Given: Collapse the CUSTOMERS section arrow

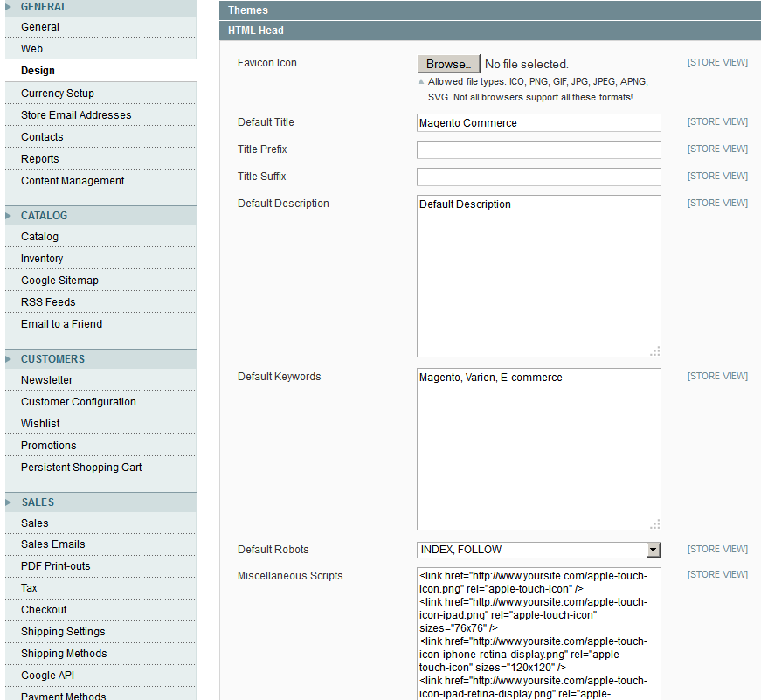Looking at the screenshot, I should coord(9,359).
